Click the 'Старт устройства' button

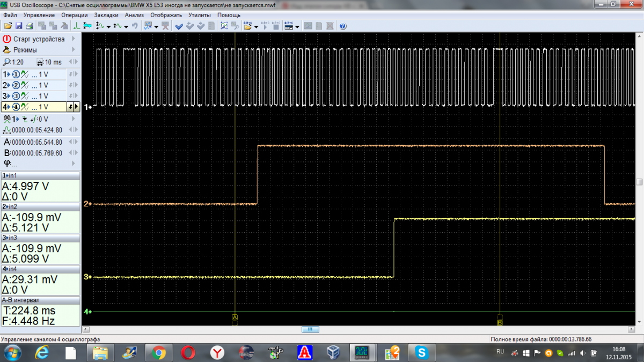click(40, 39)
